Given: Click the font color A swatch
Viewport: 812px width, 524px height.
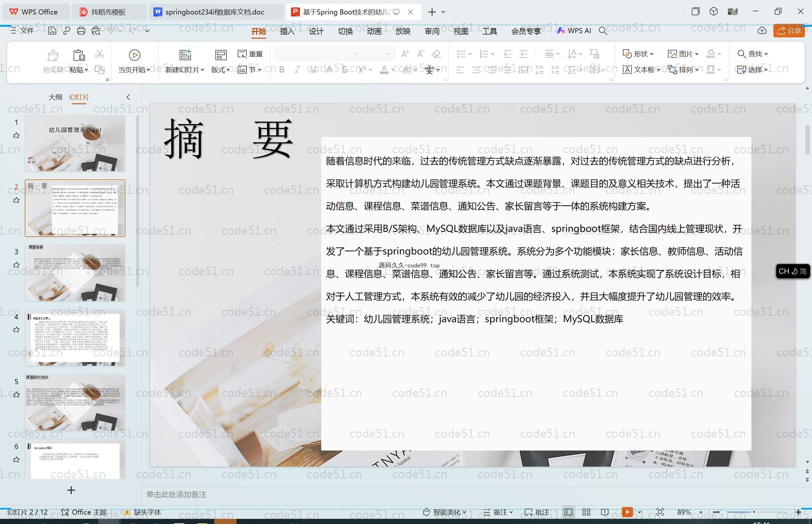Looking at the screenshot, I should pyautogui.click(x=384, y=69).
